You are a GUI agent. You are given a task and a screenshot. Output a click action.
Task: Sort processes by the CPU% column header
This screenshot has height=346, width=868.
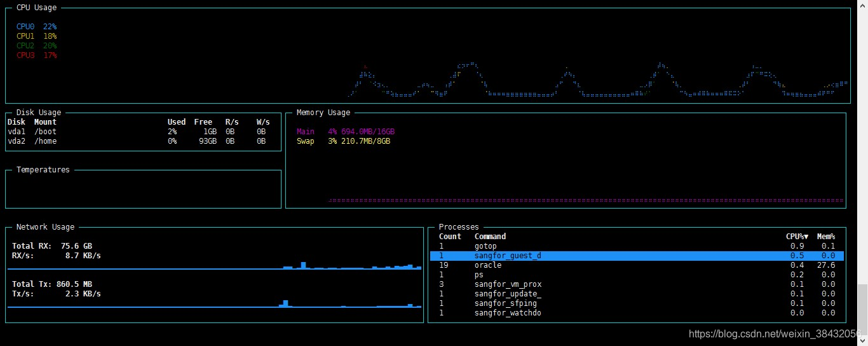point(797,237)
